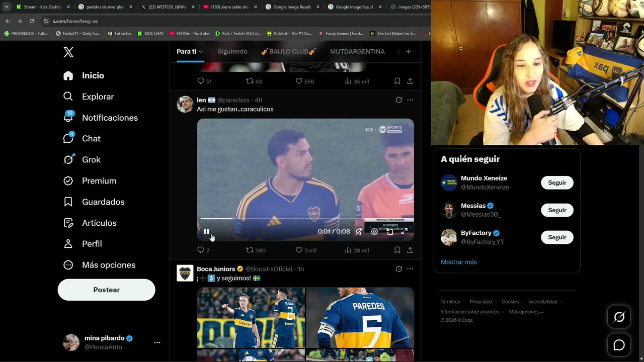Like Ien's post with 3 mil likes
Screen dimensions: 644x362
[x=306, y=250]
